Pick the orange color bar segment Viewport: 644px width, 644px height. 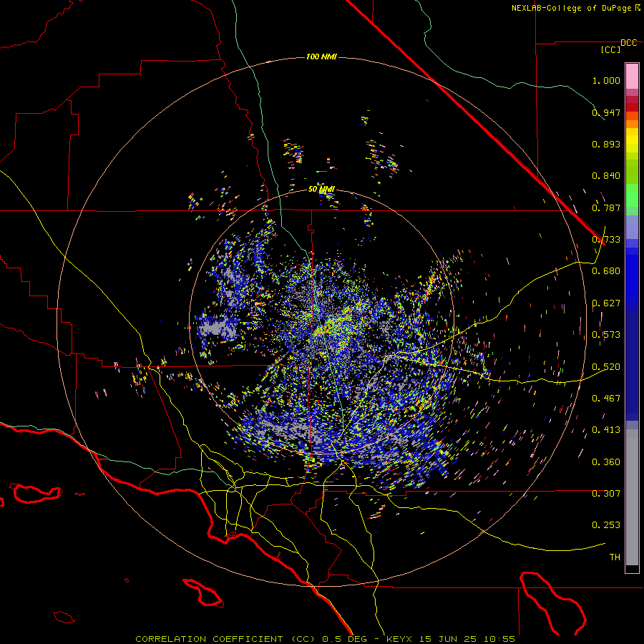632,124
